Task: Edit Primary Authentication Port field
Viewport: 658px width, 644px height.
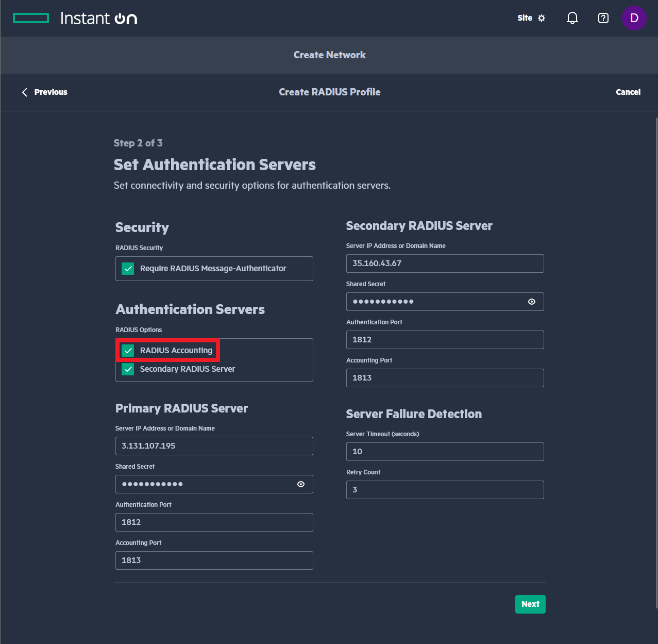Action: coord(214,522)
